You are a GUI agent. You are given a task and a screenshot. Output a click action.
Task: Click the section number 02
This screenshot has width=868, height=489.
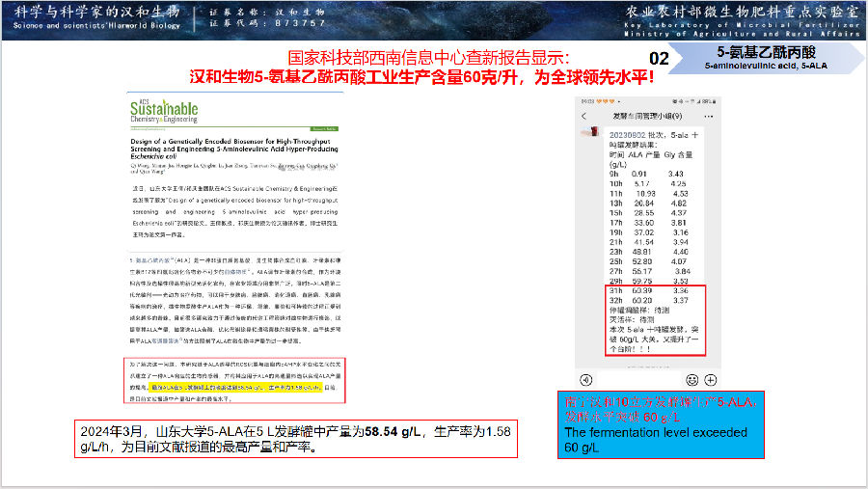pyautogui.click(x=659, y=59)
